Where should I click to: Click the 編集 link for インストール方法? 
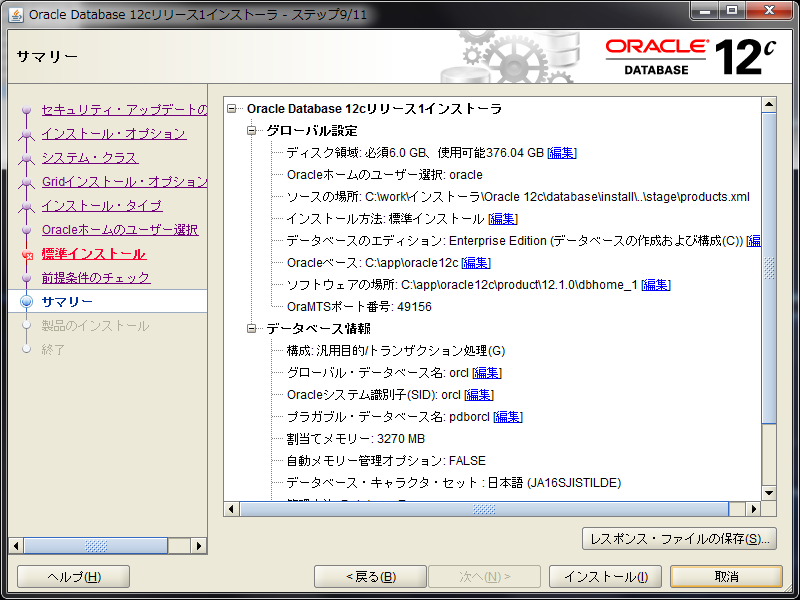[503, 219]
